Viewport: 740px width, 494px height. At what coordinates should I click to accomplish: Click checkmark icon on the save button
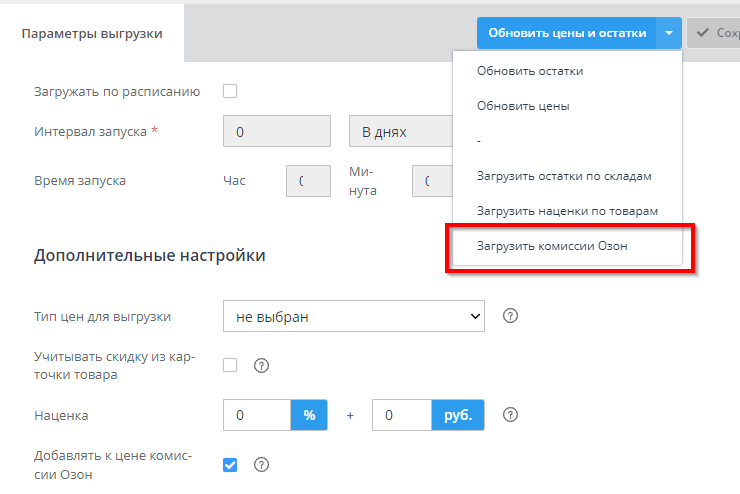[703, 33]
